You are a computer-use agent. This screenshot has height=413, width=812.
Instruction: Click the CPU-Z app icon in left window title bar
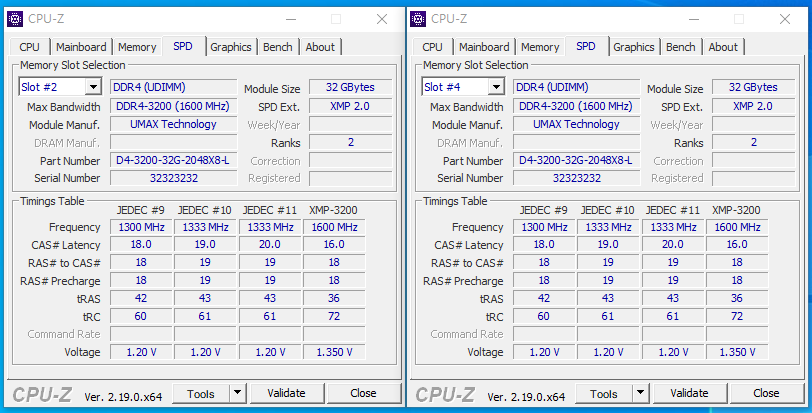15,19
